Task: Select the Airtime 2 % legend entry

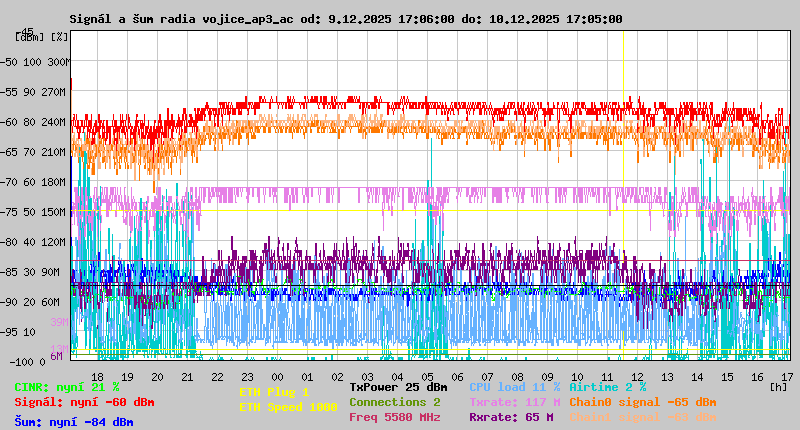Action: pos(607,387)
